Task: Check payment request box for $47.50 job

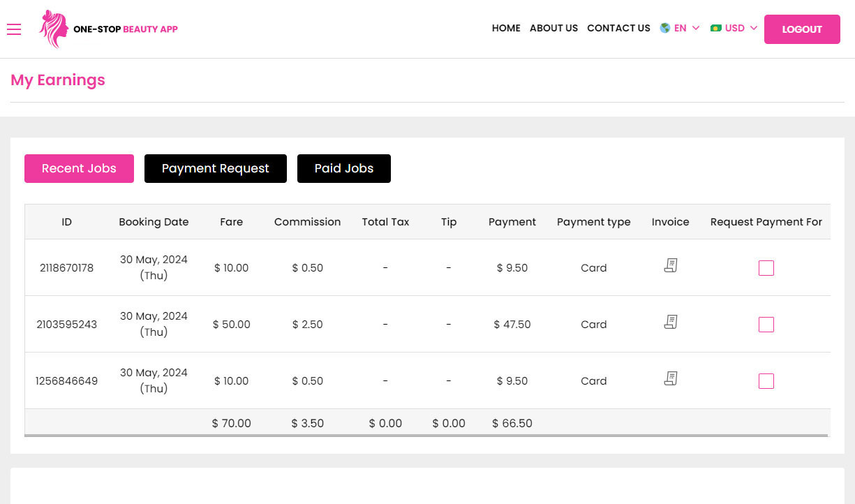Action: click(x=766, y=325)
